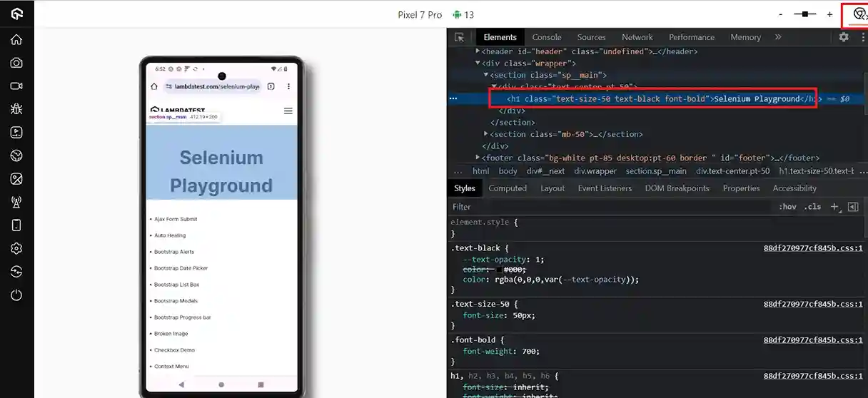The image size is (868, 398).
Task: Open the bug report icon
Action: [16, 109]
